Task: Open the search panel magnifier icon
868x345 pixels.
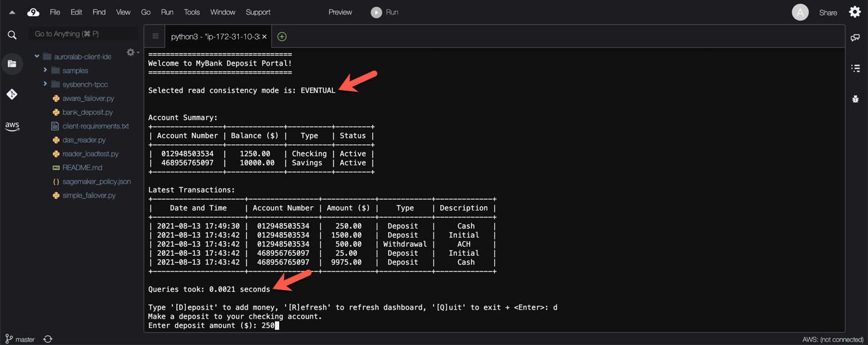Action: pos(12,35)
